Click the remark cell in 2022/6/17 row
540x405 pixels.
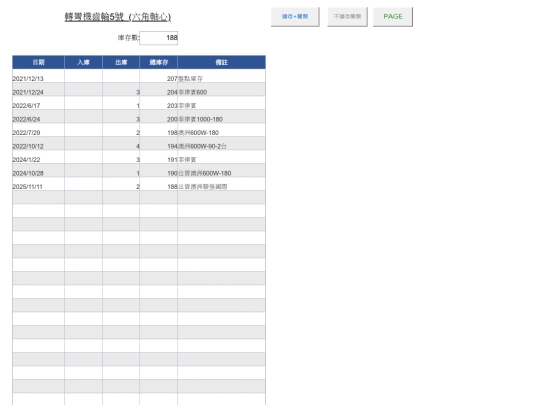click(221, 103)
